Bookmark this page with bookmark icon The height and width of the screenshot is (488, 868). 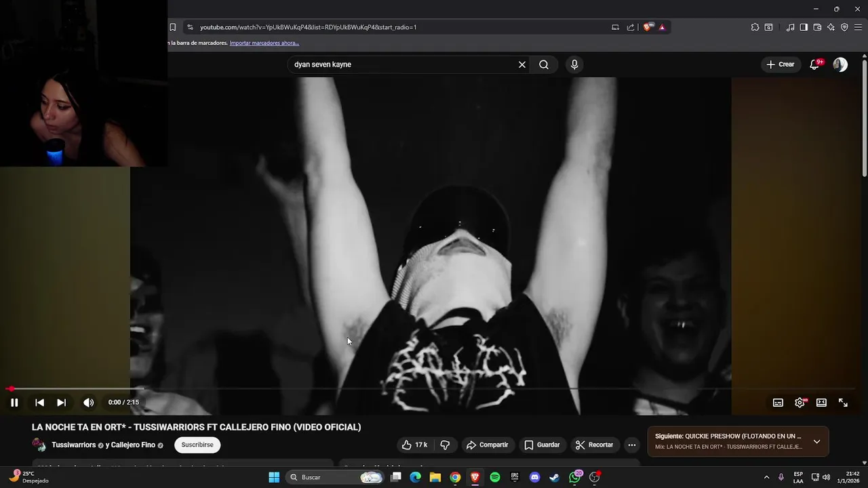172,27
